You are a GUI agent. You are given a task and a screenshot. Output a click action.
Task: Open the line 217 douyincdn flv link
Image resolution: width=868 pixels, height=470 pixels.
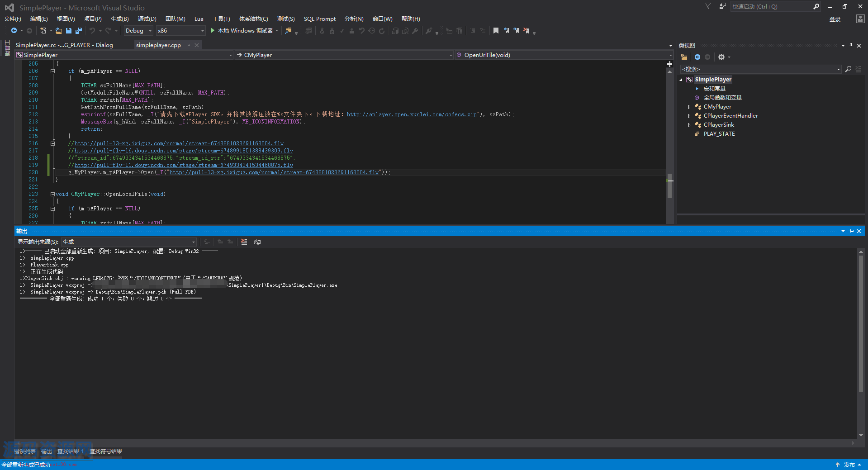[x=184, y=151]
